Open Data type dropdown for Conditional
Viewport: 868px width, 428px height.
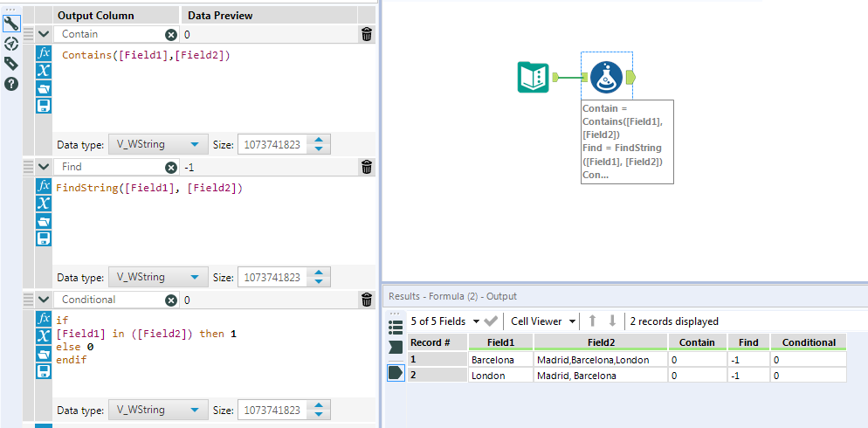[x=158, y=411]
